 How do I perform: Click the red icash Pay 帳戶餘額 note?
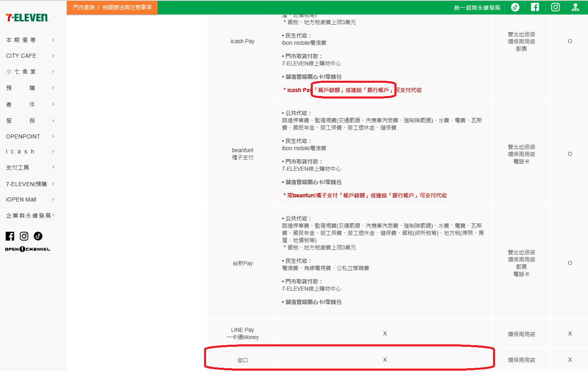[352, 90]
